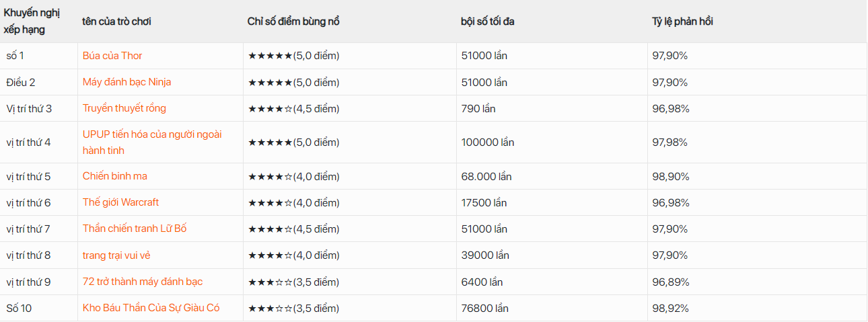The image size is (868, 322).
Task: Open the Thế giới Warcraft link
Action: click(x=120, y=202)
